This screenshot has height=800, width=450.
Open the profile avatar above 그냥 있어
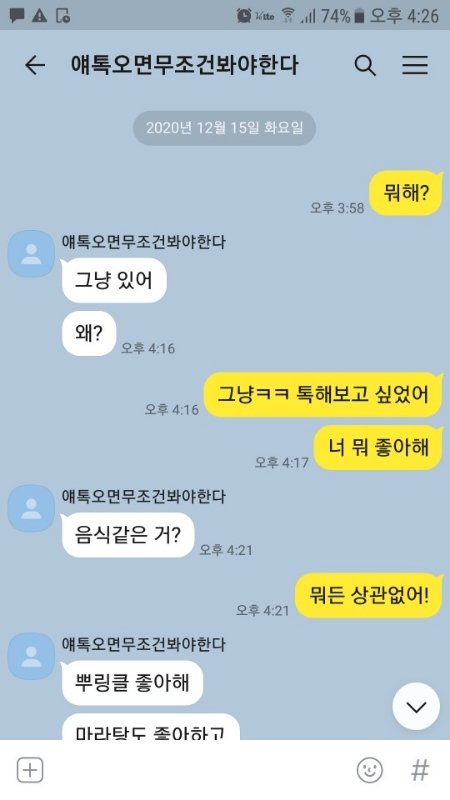[x=31, y=254]
